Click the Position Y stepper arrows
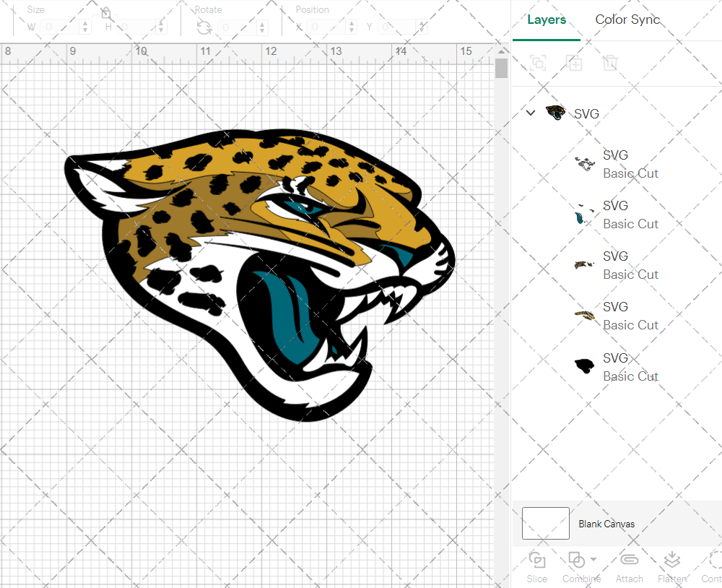 (x=422, y=27)
